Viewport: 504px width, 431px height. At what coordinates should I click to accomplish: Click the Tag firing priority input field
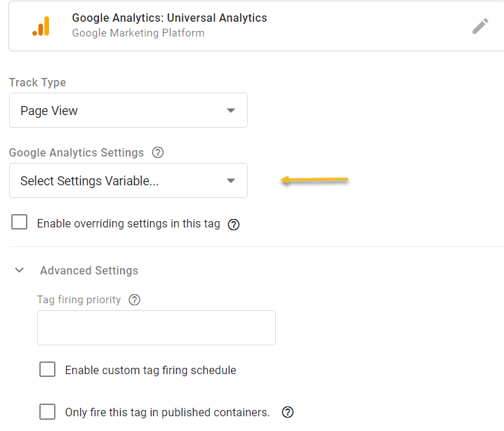coord(157,328)
